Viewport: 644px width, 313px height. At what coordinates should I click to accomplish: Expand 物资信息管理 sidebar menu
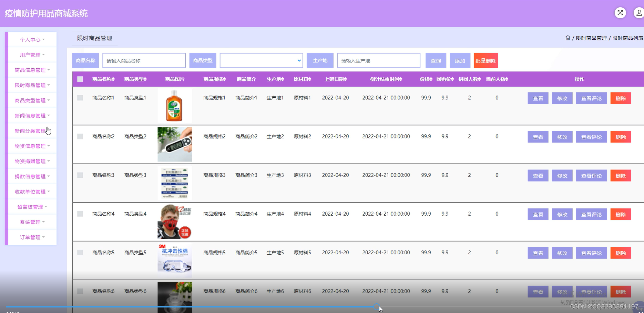pyautogui.click(x=32, y=146)
